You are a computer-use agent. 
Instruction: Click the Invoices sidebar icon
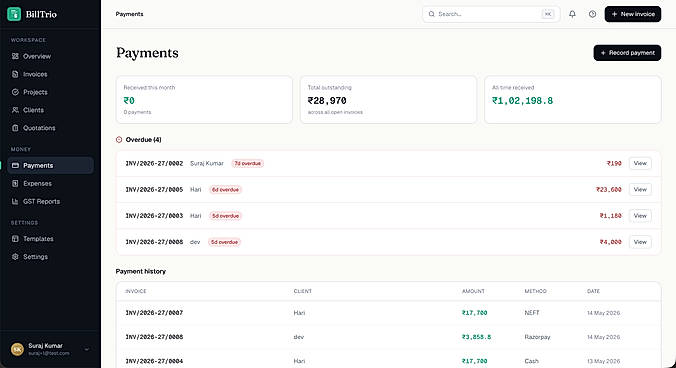16,74
